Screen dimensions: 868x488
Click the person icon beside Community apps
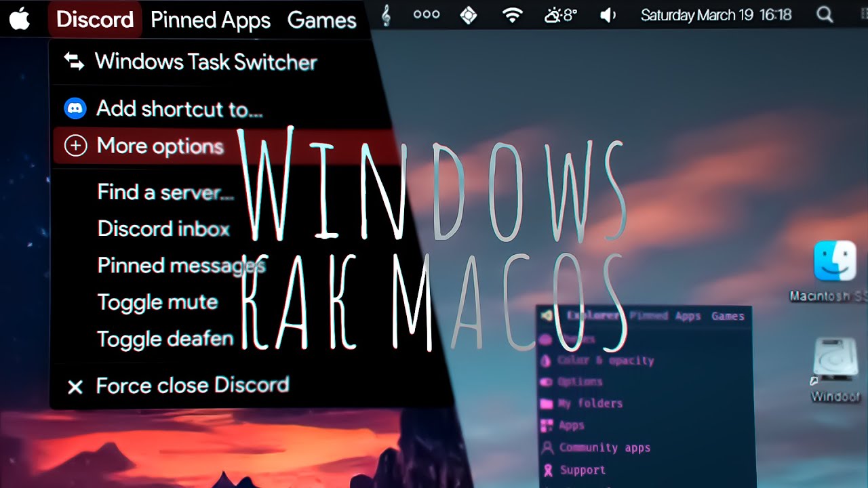point(547,448)
